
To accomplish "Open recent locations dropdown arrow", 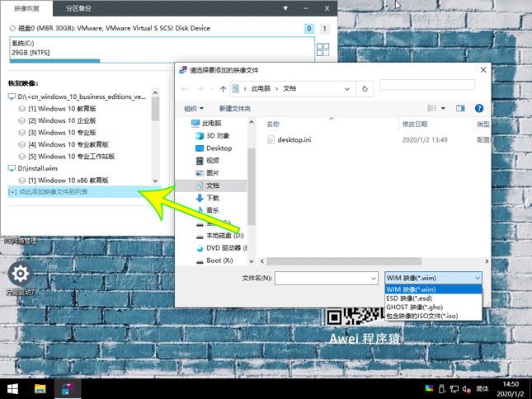I will click(212, 89).
